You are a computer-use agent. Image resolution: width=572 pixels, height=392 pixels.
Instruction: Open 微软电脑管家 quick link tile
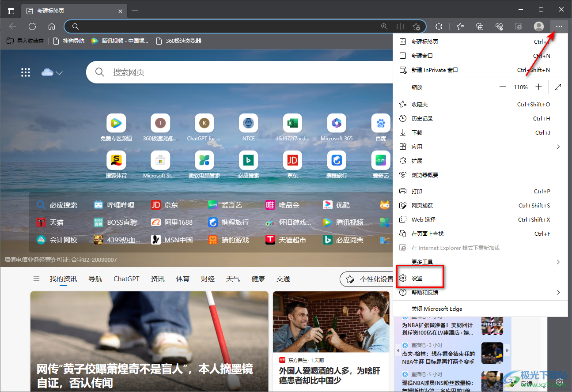click(205, 165)
